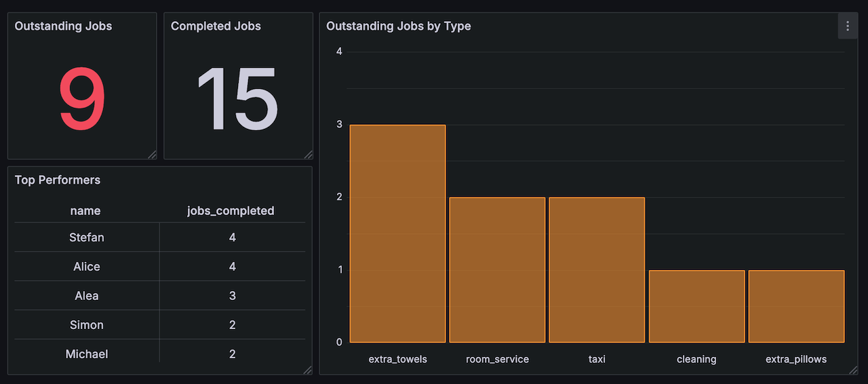This screenshot has height=384, width=868.
Task: Click the Outstanding Jobs panel resize handle
Action: (152, 155)
